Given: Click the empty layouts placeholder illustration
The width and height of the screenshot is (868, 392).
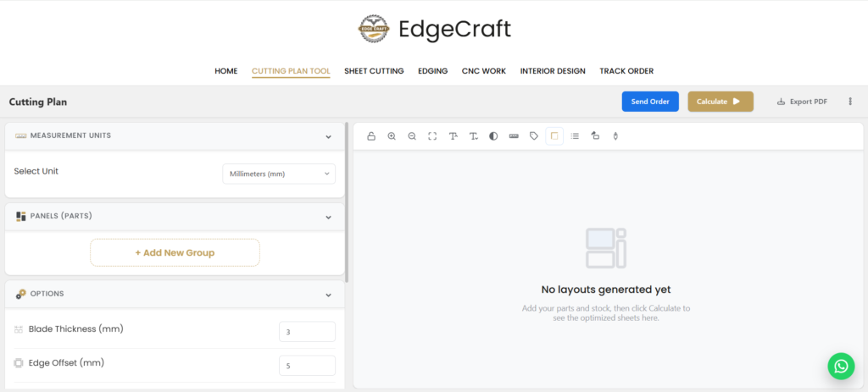Looking at the screenshot, I should point(605,248).
